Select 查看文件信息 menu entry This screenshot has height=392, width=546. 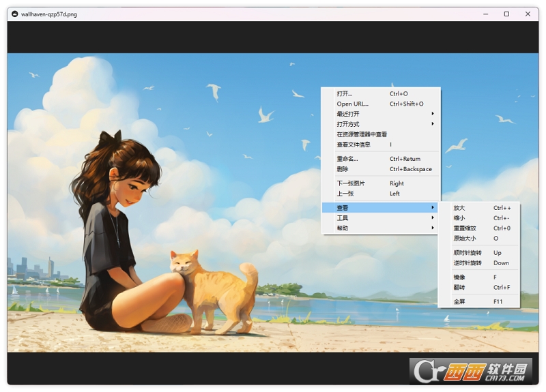point(381,145)
